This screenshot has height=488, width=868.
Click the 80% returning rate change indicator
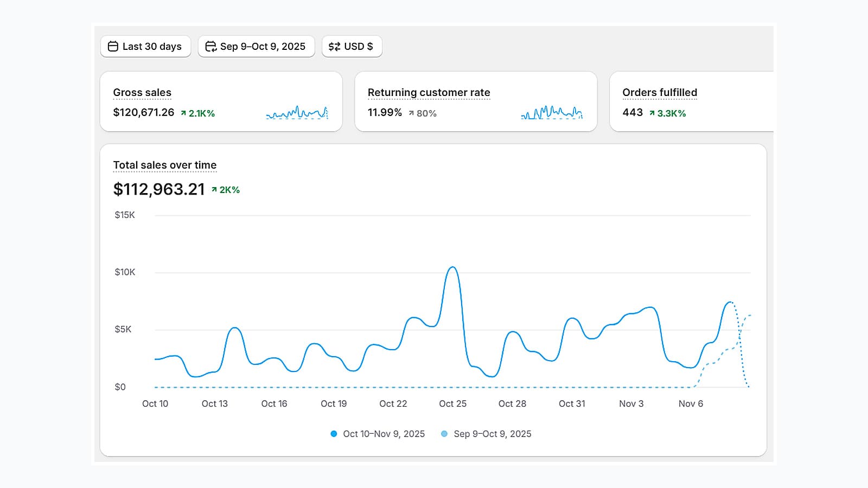(x=423, y=113)
